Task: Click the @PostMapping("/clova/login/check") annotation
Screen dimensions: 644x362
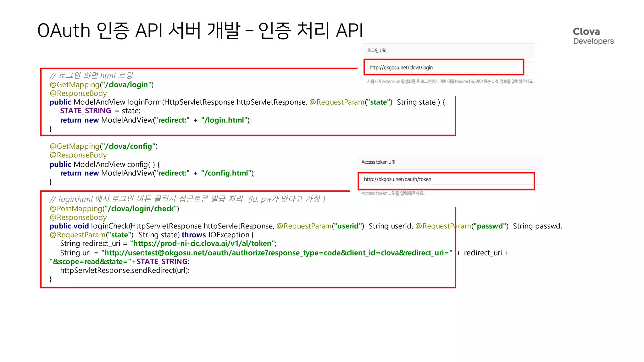Action: coord(114,209)
